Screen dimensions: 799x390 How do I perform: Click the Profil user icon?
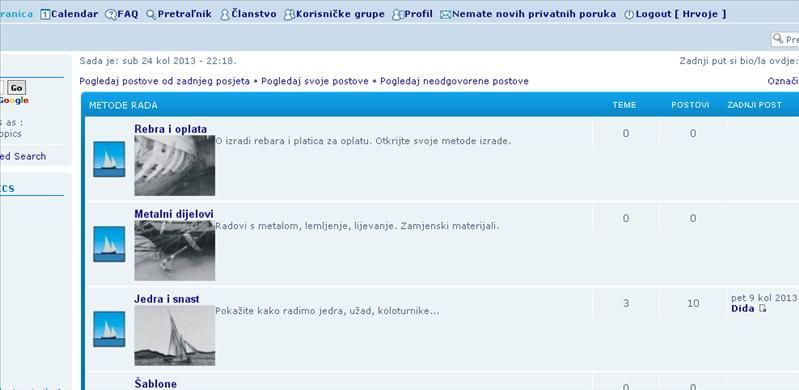pyautogui.click(x=398, y=15)
